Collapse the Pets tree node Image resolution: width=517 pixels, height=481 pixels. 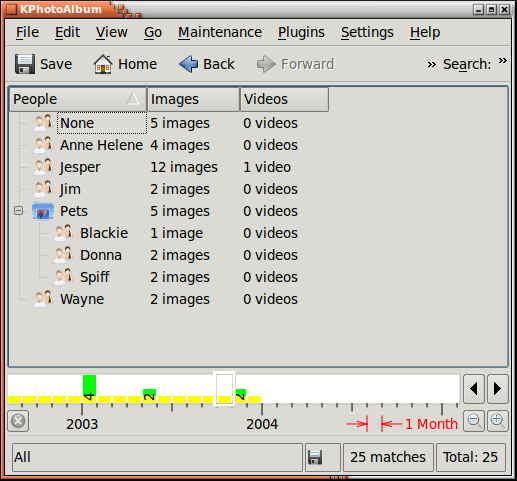(x=19, y=211)
